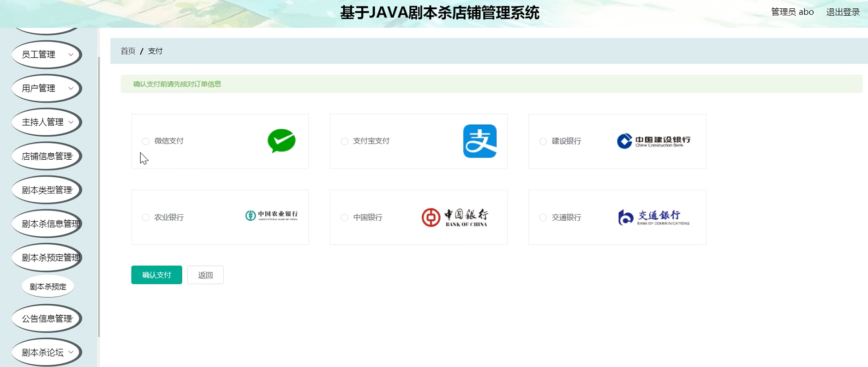Viewport: 868px width, 367px height.
Task: Expand the 主持人管理 menu chevron
Action: point(71,122)
